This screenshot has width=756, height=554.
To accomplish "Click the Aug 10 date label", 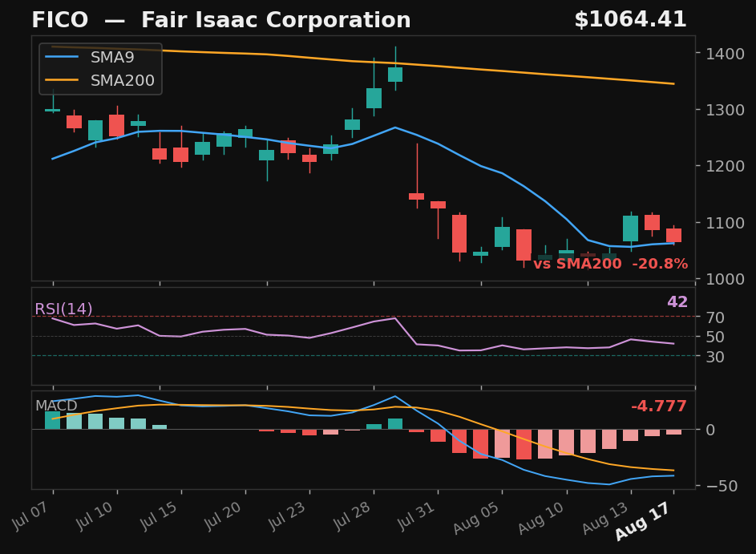I will (540, 517).
